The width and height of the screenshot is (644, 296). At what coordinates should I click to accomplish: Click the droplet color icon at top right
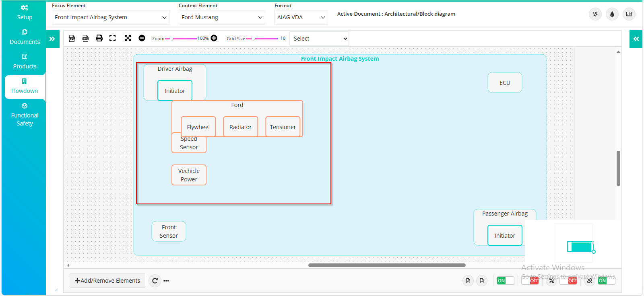[x=612, y=14]
